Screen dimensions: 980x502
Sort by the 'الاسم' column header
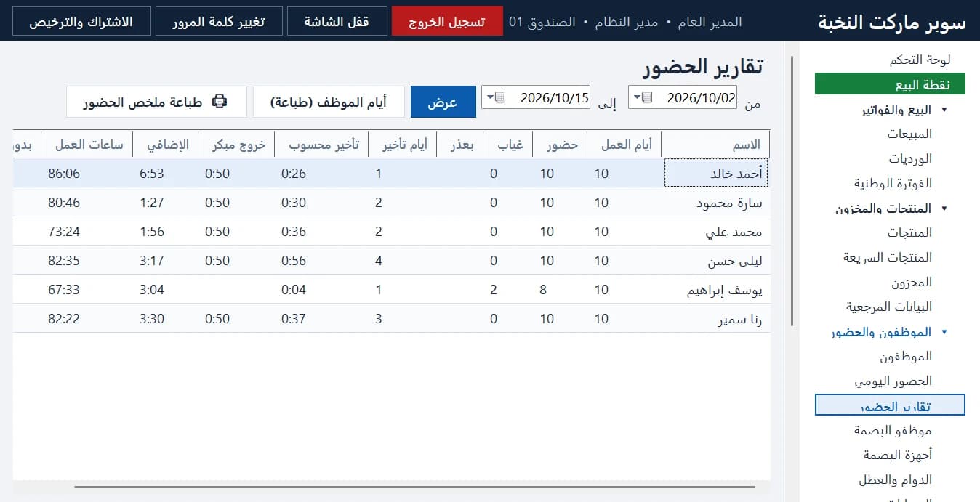[x=715, y=145]
